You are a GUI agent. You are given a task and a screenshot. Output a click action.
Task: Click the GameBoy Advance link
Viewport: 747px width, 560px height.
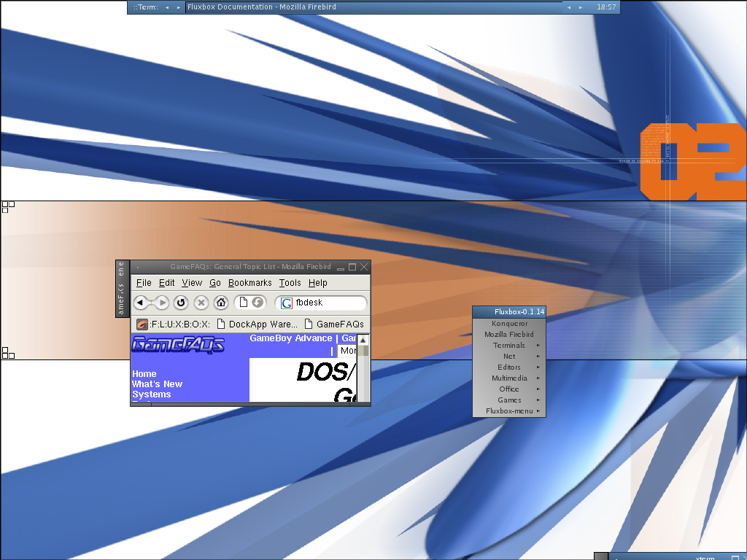(291, 338)
